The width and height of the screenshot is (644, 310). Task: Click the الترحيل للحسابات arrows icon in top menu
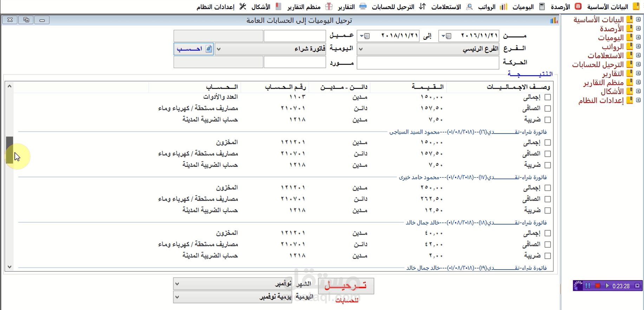pyautogui.click(x=422, y=6)
